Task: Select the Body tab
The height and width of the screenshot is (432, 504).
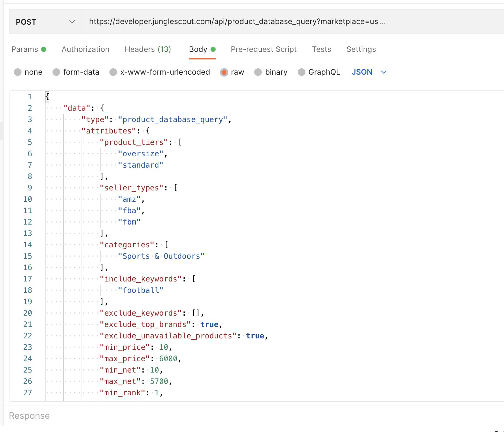Action: pyautogui.click(x=202, y=49)
